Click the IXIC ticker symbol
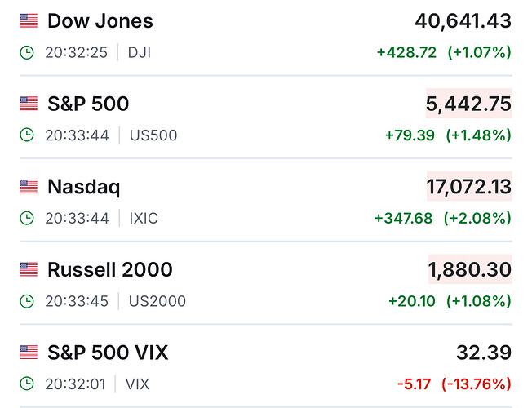This screenshot has width=532, height=408. click(x=144, y=218)
